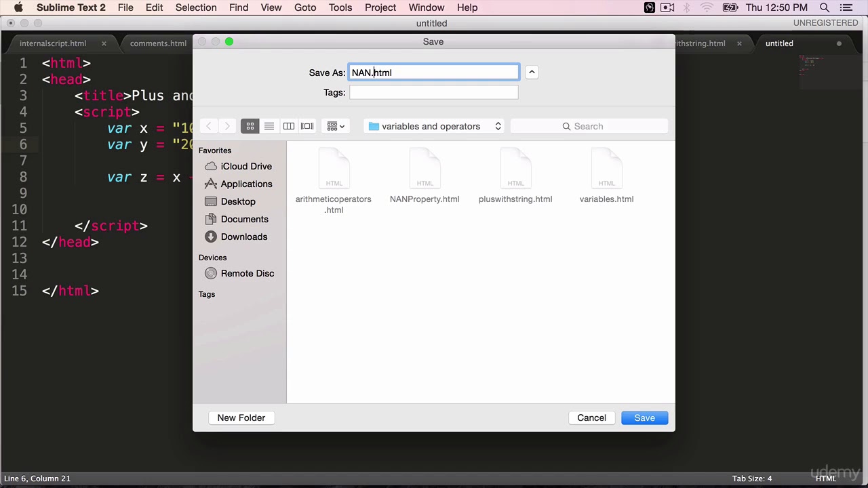This screenshot has height=488, width=868.
Task: Click the Tags input field
Action: [x=434, y=92]
